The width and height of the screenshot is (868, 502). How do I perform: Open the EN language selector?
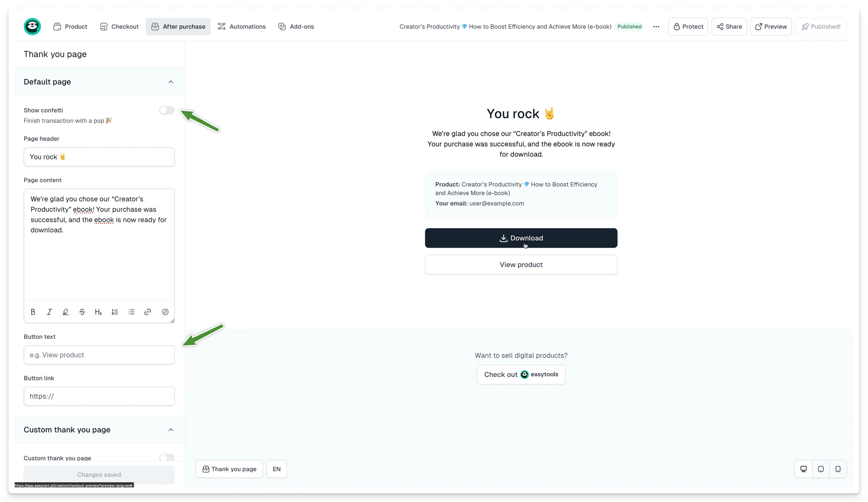click(x=277, y=469)
